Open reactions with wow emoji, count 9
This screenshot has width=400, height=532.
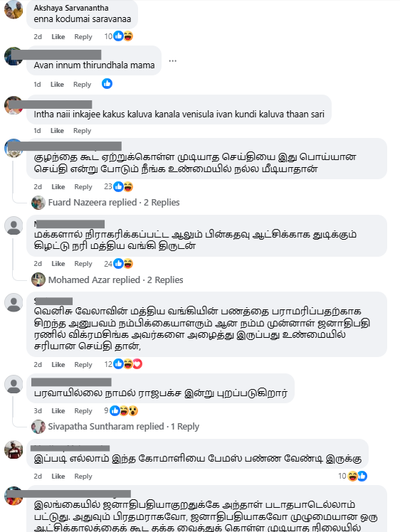point(121,410)
